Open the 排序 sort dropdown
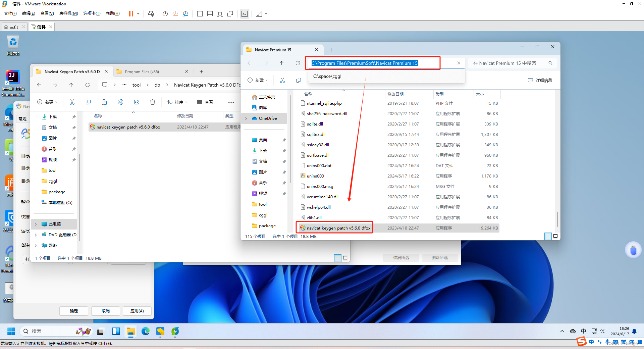Viewport: 644px width, 349px height. [x=177, y=102]
